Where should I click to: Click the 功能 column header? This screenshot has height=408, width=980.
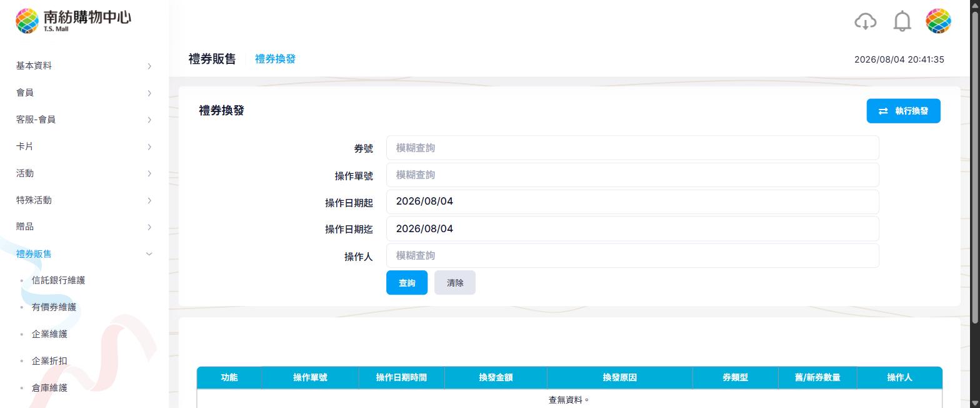229,377
